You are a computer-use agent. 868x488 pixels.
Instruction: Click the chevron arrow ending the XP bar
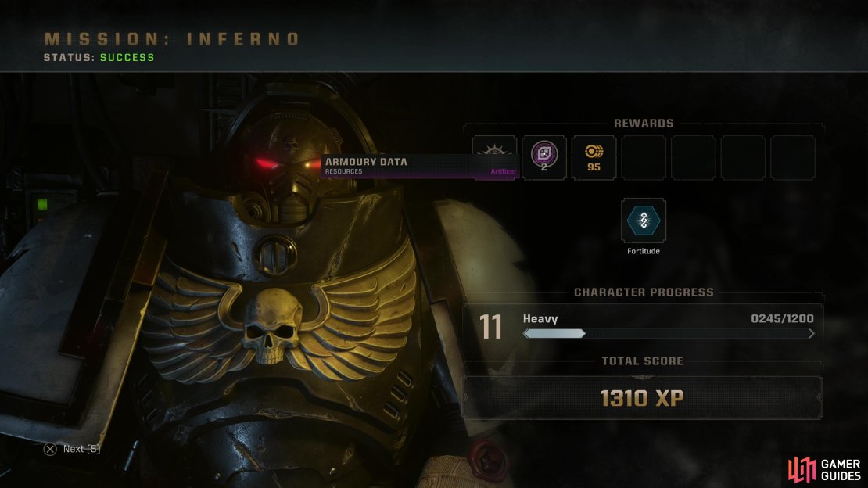[811, 333]
